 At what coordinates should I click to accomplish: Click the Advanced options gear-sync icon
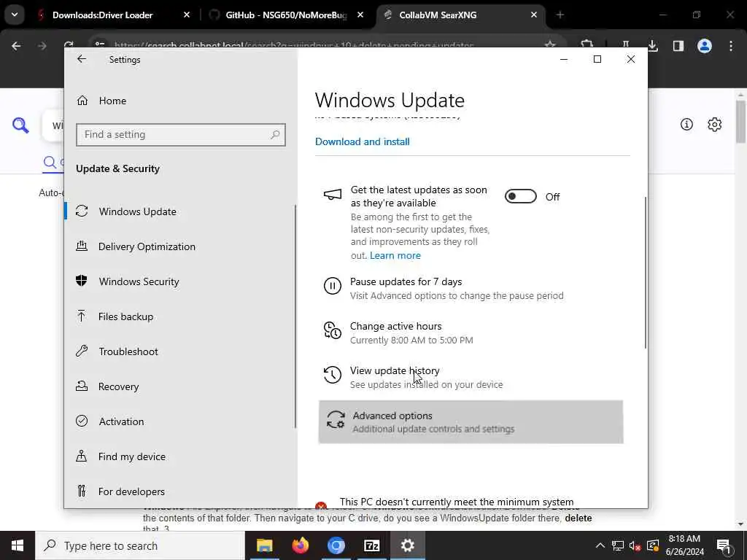pos(336,420)
